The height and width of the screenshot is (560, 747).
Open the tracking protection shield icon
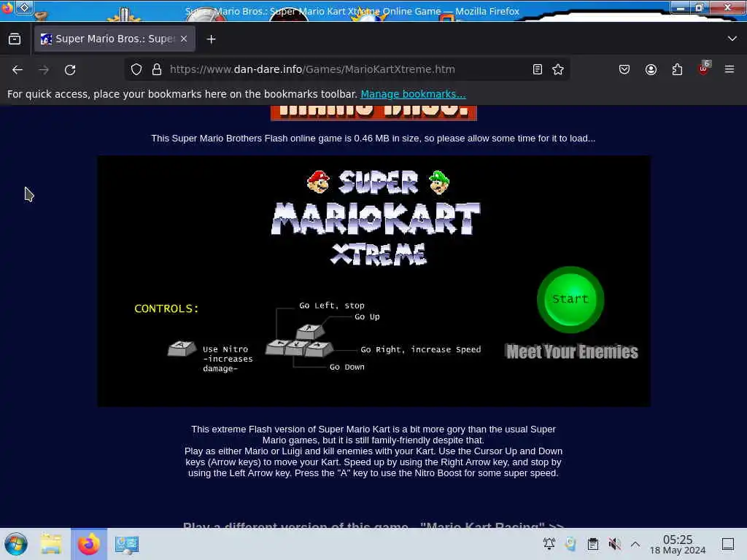tap(136, 69)
